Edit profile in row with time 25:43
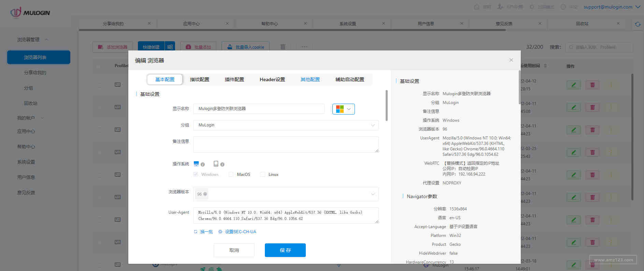 (574, 152)
